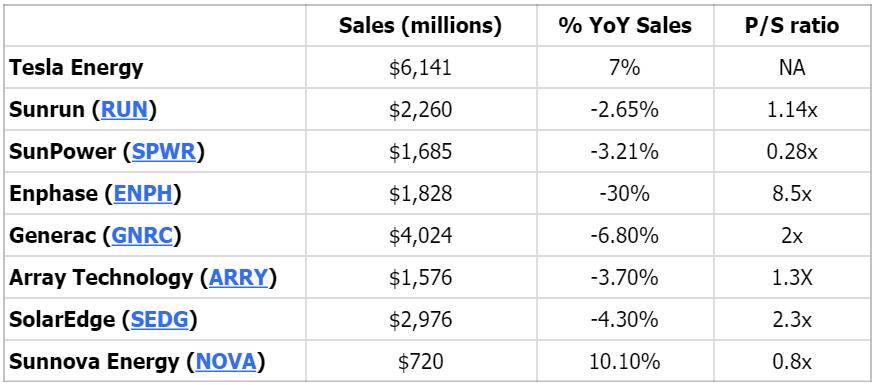This screenshot has width=879, height=385.
Task: Click Generac sales value $4,024
Action: 420,236
